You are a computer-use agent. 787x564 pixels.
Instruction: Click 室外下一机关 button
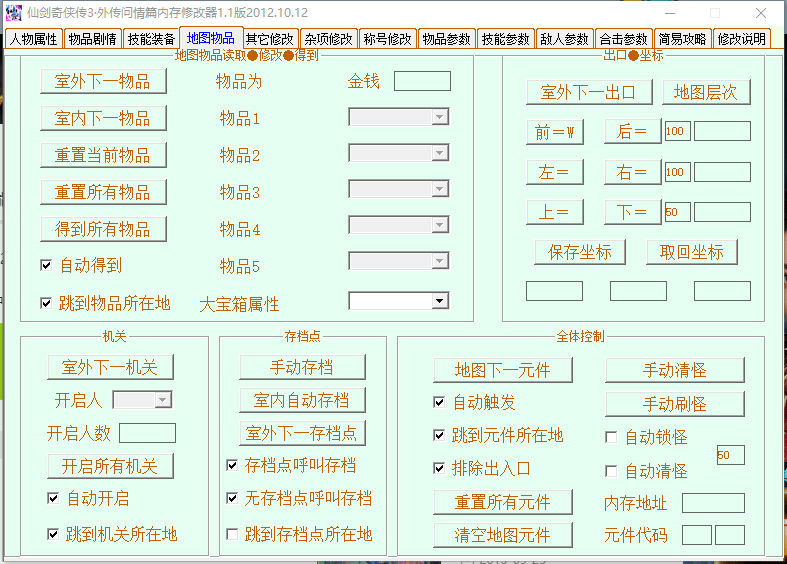click(110, 367)
